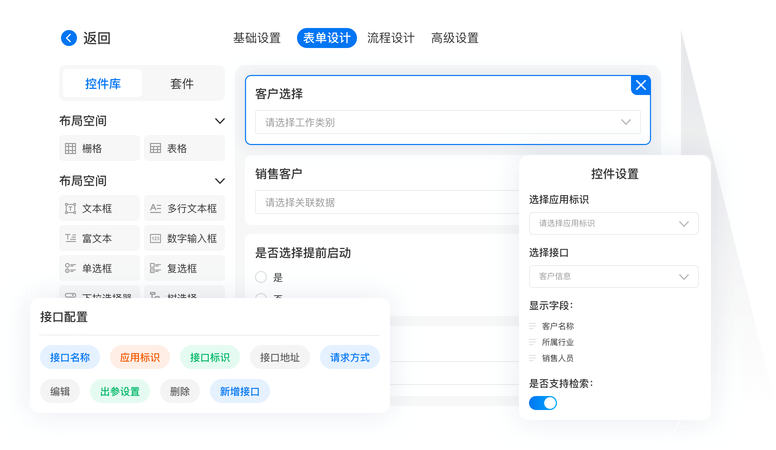
Task: Choose the 富文本 rich text control
Action: pyautogui.click(x=99, y=239)
